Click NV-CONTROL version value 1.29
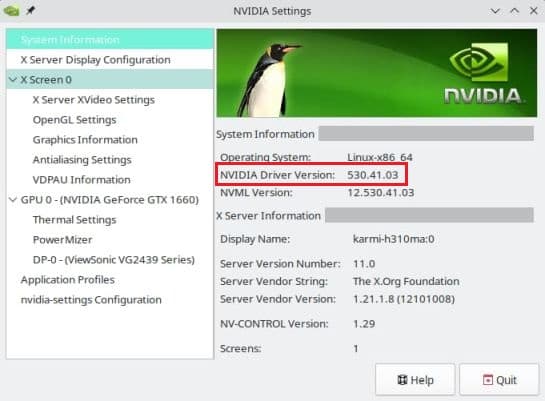 point(364,324)
